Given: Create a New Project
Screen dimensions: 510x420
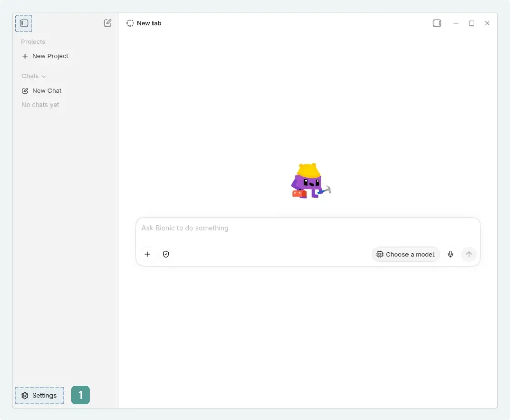Looking at the screenshot, I should [45, 56].
